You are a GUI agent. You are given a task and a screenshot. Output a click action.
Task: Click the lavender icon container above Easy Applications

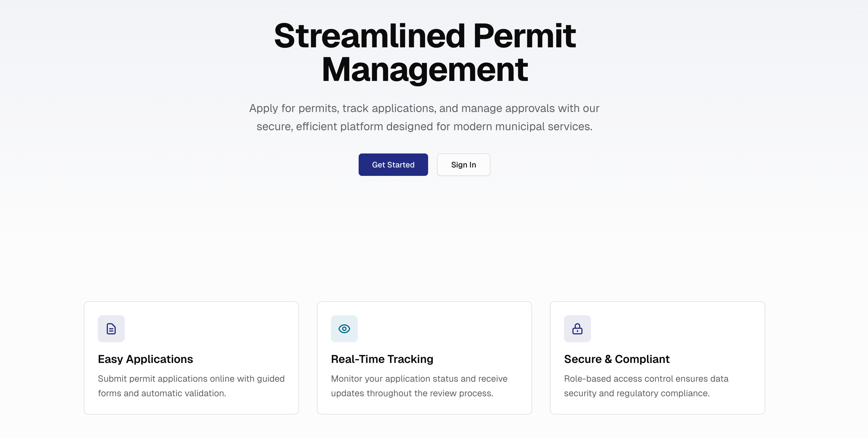coord(111,329)
